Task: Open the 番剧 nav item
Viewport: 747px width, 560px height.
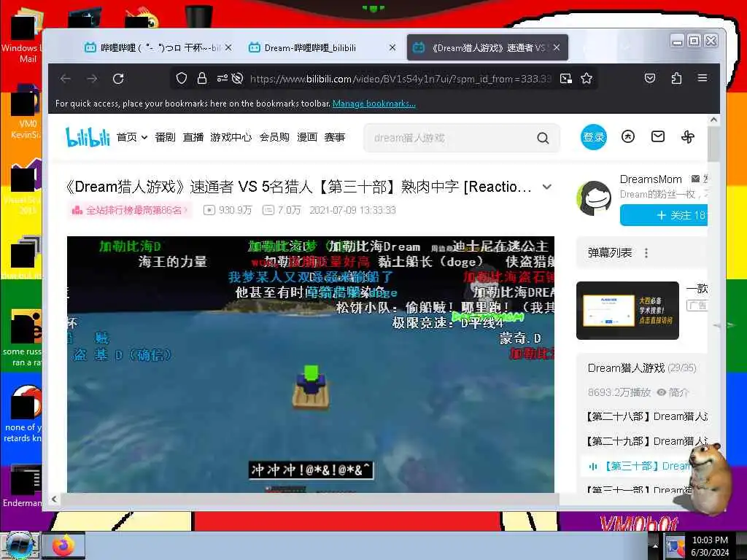Action: [165, 138]
